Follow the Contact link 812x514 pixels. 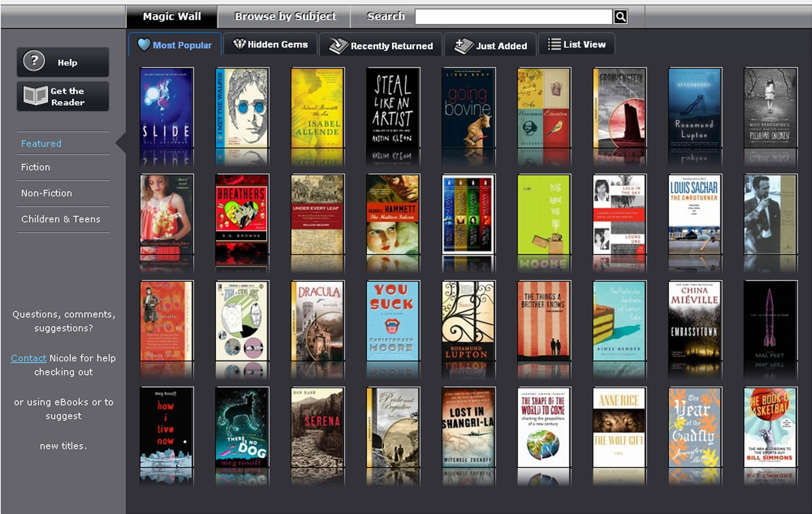coord(28,358)
